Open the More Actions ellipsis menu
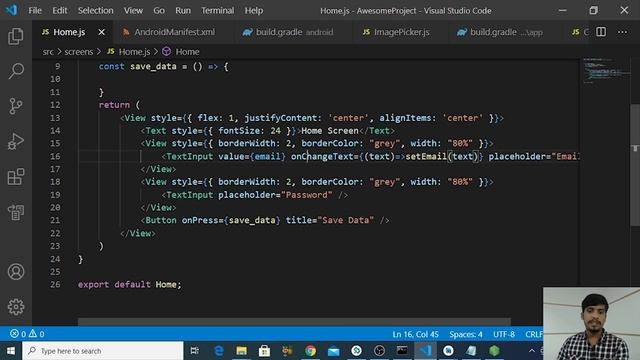 pos(622,32)
